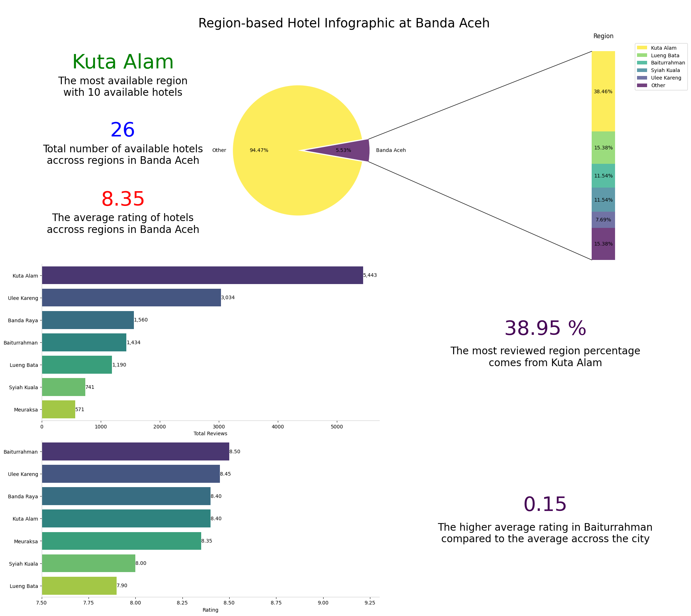The image size is (691, 616).
Task: Click the Lueng Bata 7.90 rating bar
Action: 79,586
